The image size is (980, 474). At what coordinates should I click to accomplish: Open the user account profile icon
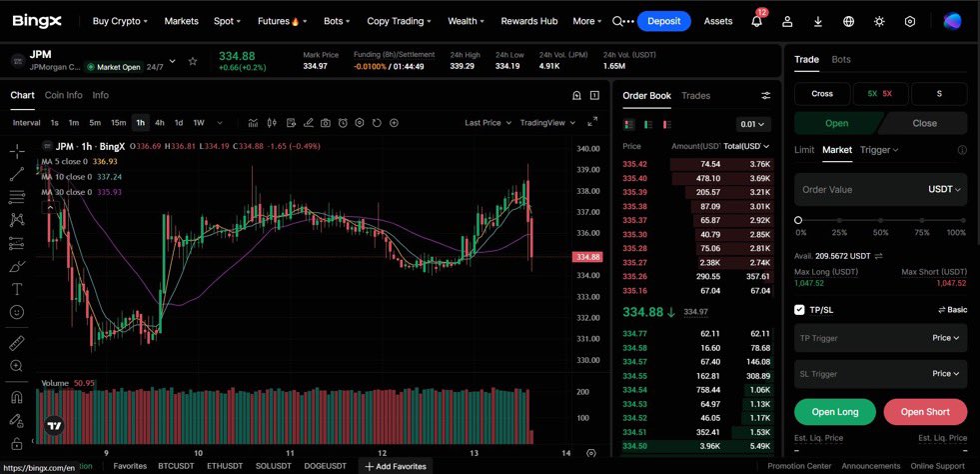787,21
